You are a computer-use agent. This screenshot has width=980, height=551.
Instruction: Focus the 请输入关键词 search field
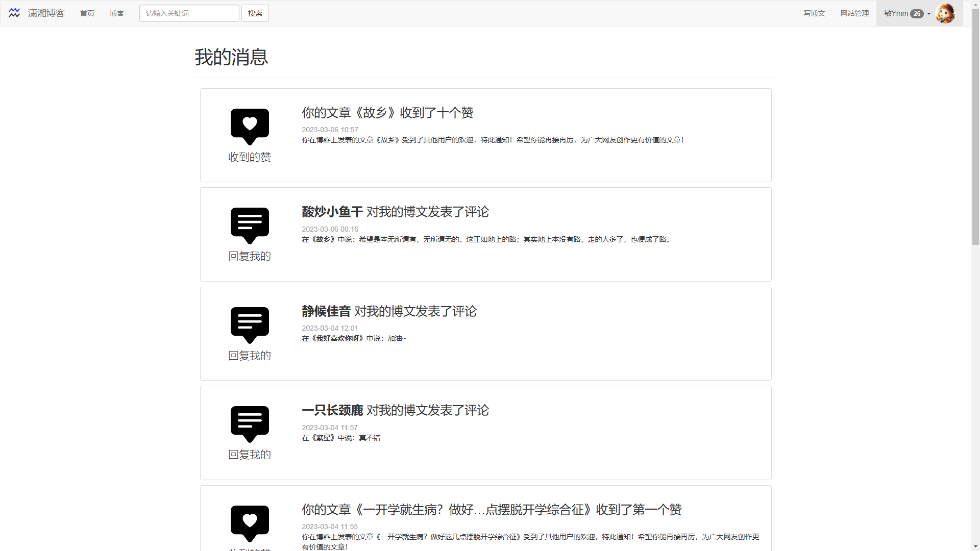[189, 13]
